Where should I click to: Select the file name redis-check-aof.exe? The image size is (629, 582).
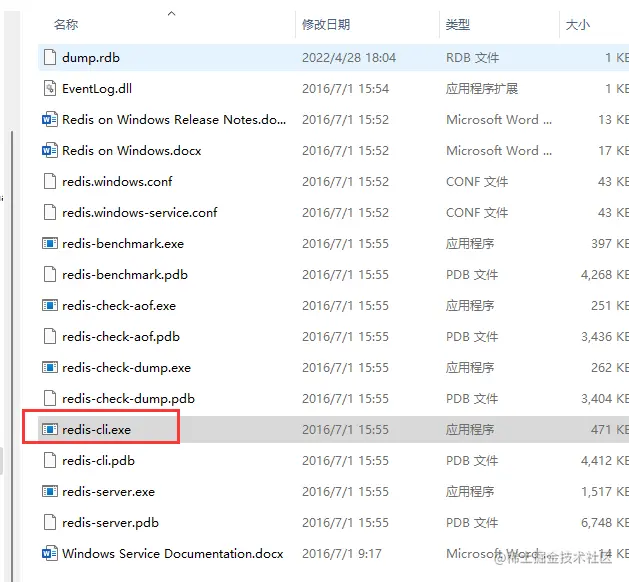(x=119, y=306)
